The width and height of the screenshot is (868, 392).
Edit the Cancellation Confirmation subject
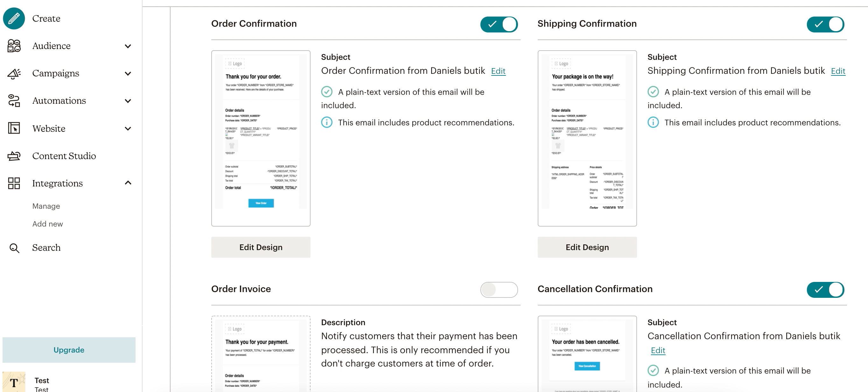pyautogui.click(x=658, y=350)
